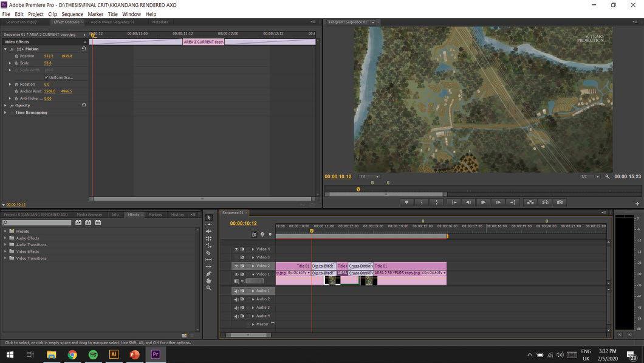This screenshot has height=363, width=644.
Task: Expand the Video Transitions folder
Action: [5, 258]
